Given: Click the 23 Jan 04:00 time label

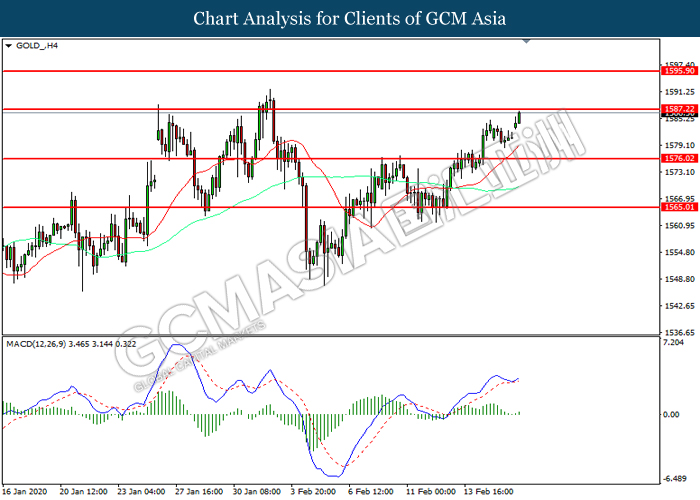Looking at the screenshot, I should (141, 492).
